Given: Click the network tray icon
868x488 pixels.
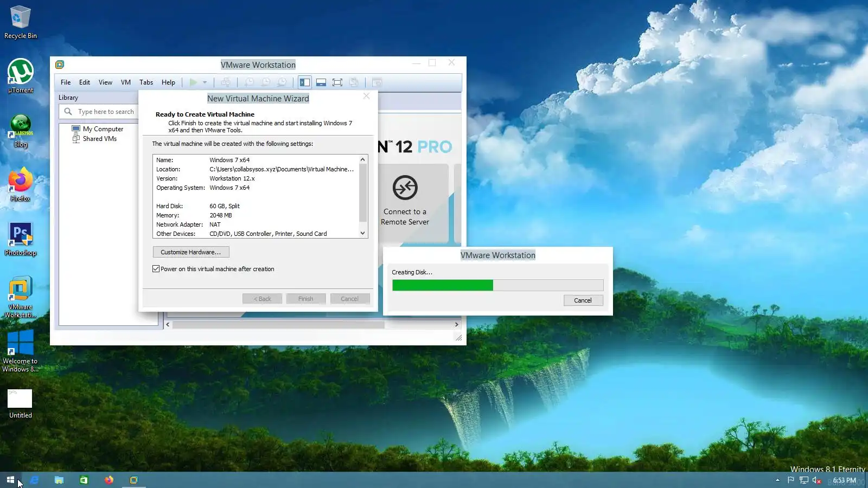Looking at the screenshot, I should [x=804, y=480].
